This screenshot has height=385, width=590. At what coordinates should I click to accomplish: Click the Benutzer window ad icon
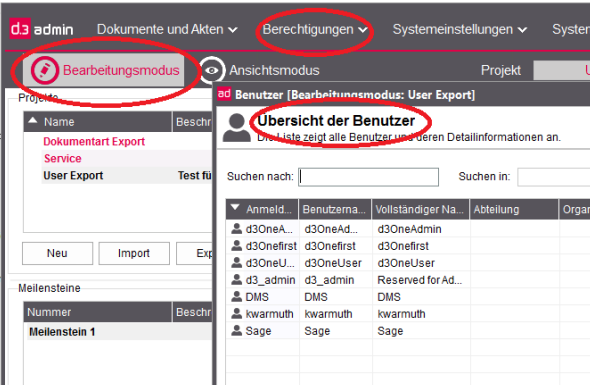point(224,94)
